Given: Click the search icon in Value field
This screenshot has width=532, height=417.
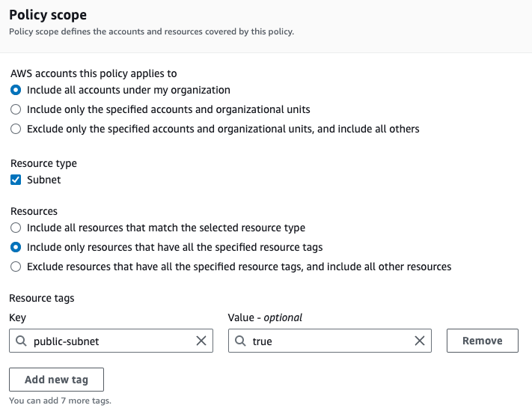Looking at the screenshot, I should [x=239, y=341].
